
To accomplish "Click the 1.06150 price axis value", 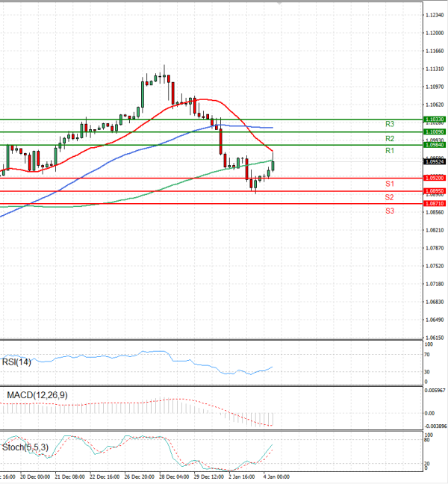I will pyautogui.click(x=435, y=338).
